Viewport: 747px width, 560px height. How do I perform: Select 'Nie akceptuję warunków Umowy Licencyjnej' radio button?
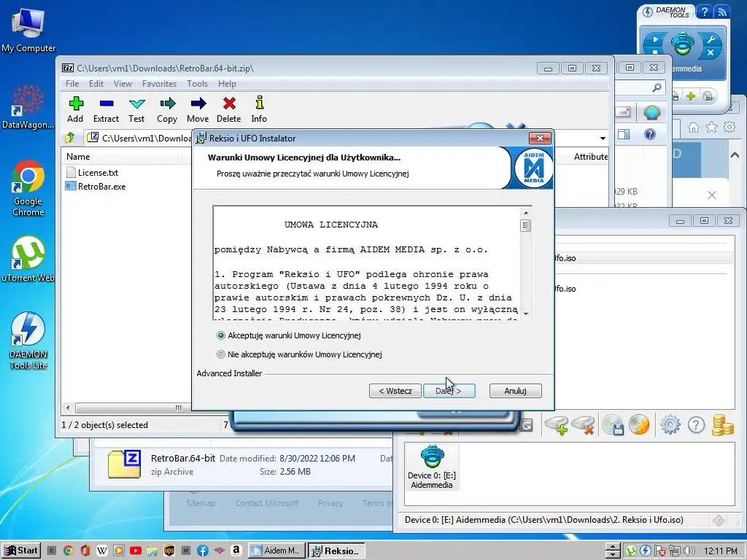click(220, 354)
